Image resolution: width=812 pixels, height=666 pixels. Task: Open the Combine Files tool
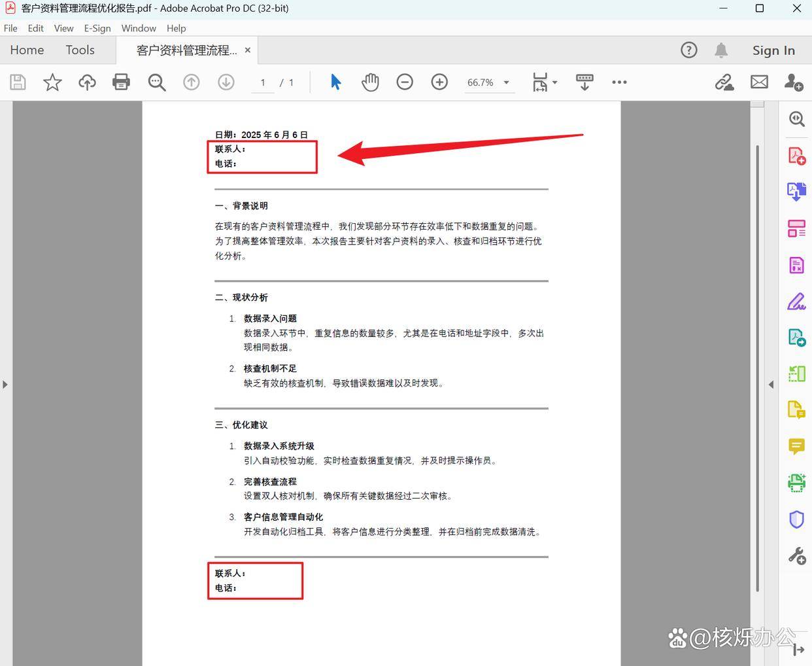pyautogui.click(x=796, y=192)
